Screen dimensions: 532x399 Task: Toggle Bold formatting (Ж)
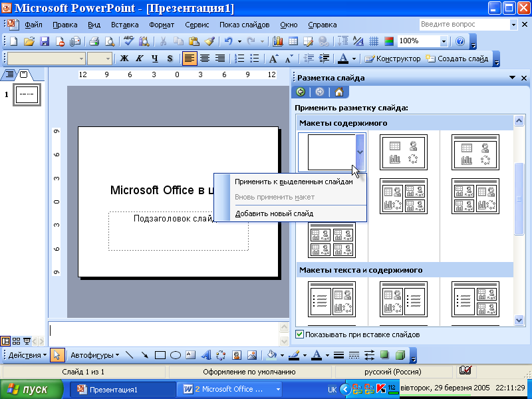pyautogui.click(x=124, y=59)
